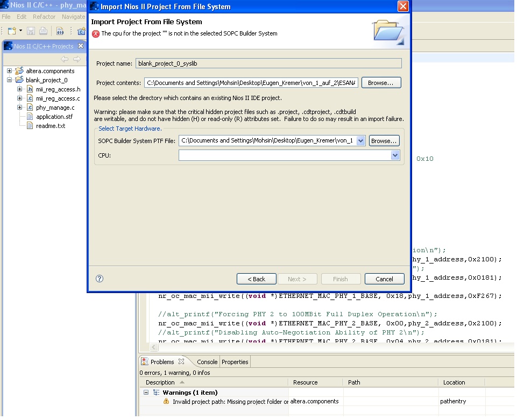Switch to the Console tab
This screenshot has width=517, height=420.
click(x=207, y=362)
